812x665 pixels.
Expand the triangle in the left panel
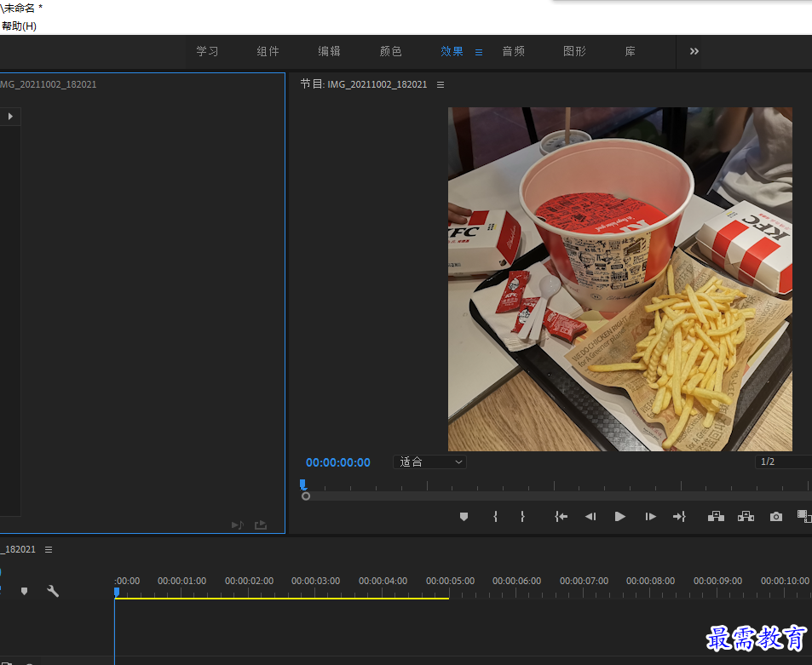click(10, 117)
